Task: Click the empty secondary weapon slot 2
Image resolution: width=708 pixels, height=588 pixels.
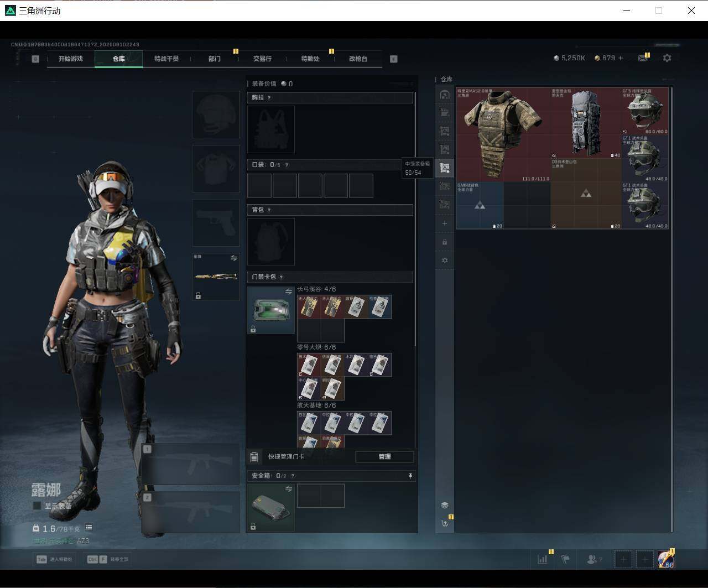Action: point(191,513)
